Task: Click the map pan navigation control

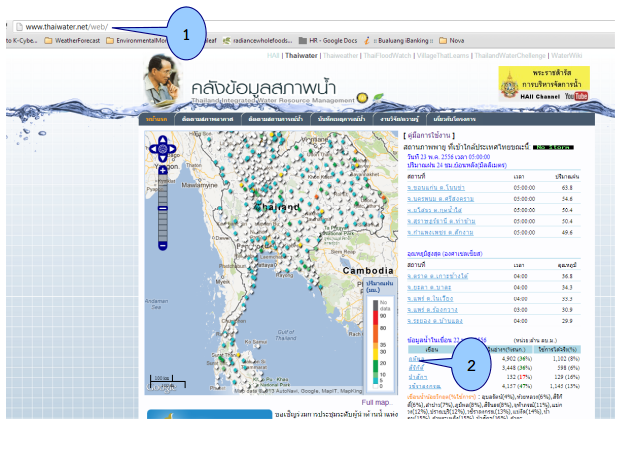Action: pyautogui.click(x=162, y=151)
